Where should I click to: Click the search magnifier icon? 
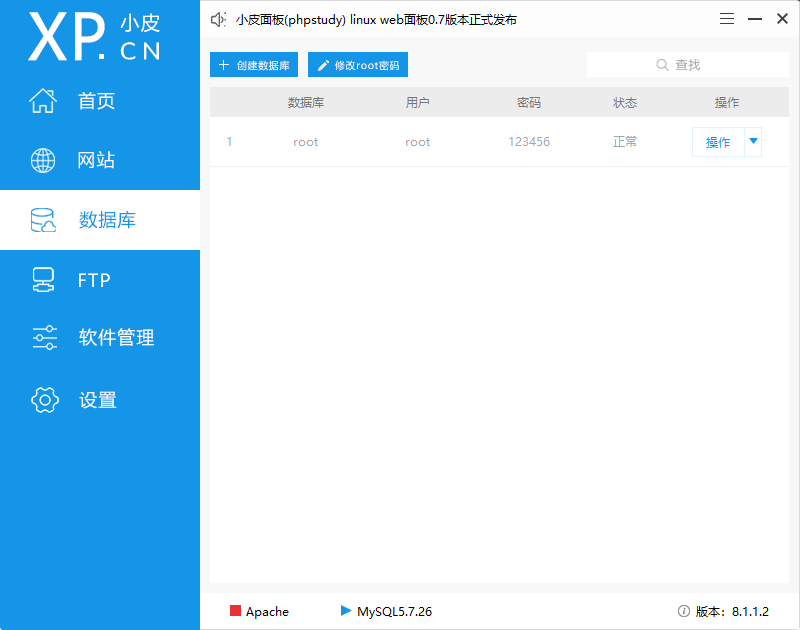662,65
